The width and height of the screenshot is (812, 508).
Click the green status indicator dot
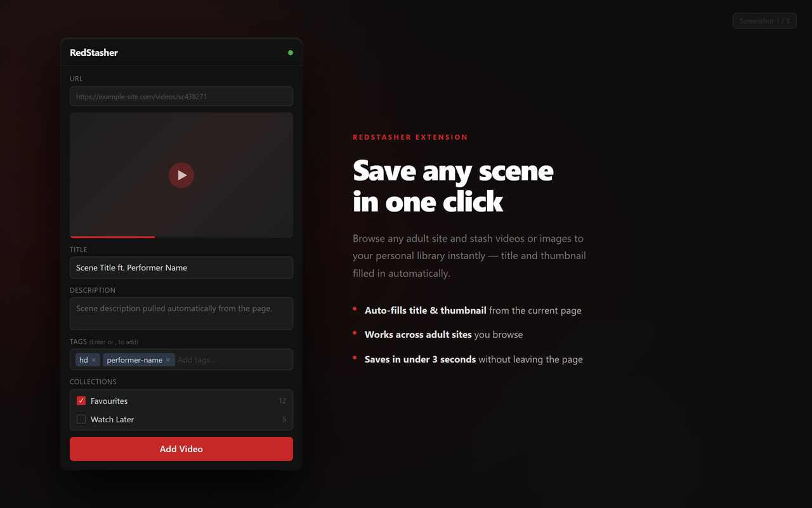click(x=290, y=53)
